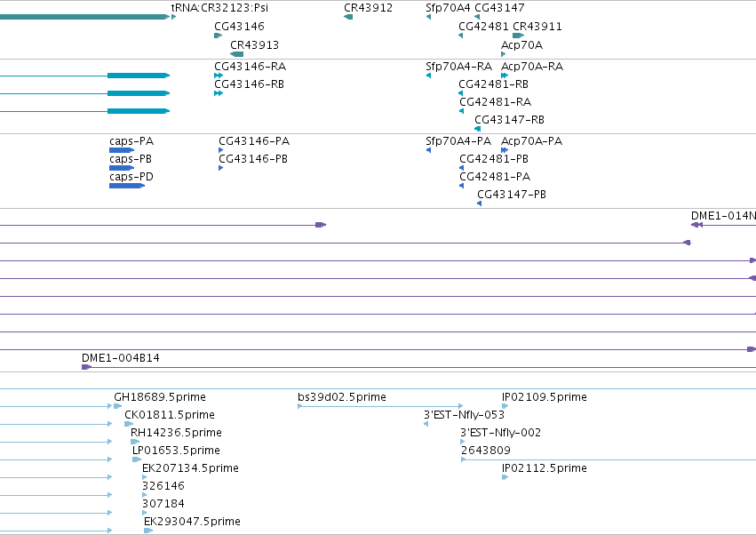Image resolution: width=756 pixels, height=535 pixels.
Task: Select the tRNA:CR32123:Psi gene label
Action: point(219,8)
